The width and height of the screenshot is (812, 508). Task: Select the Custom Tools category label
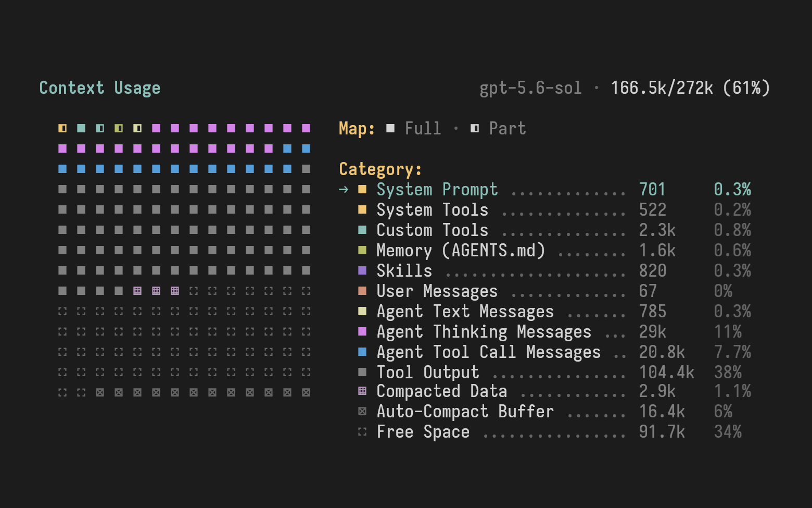433,230
